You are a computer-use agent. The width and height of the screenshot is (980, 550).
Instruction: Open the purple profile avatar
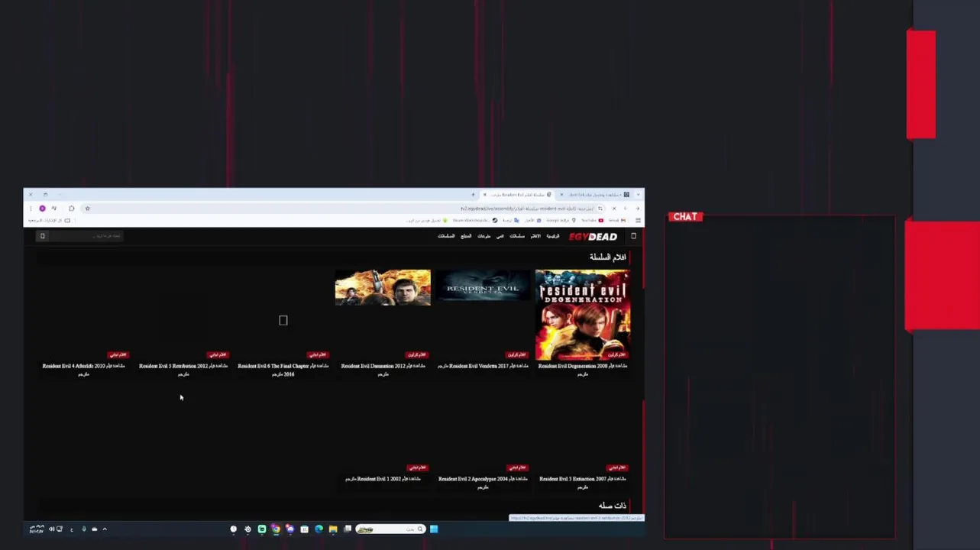42,209
